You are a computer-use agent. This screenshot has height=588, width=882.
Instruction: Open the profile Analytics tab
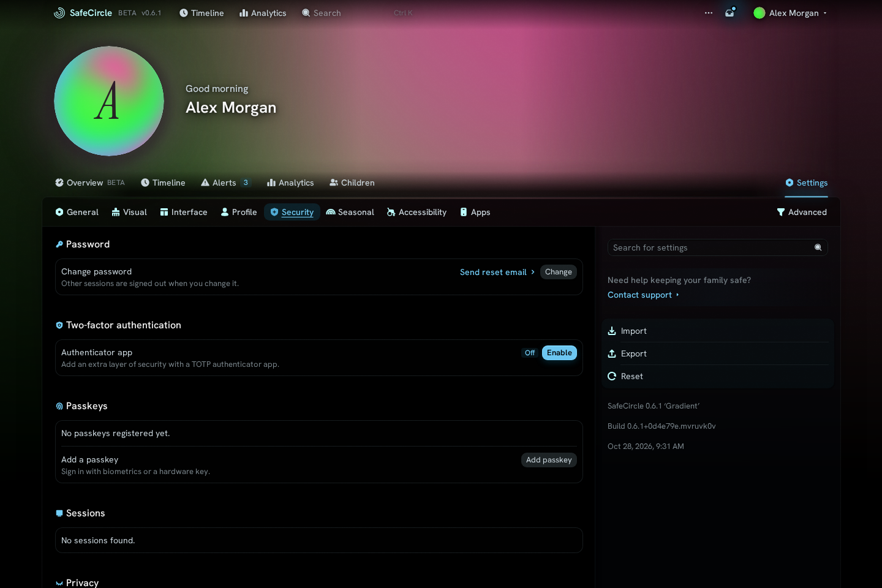pos(290,183)
